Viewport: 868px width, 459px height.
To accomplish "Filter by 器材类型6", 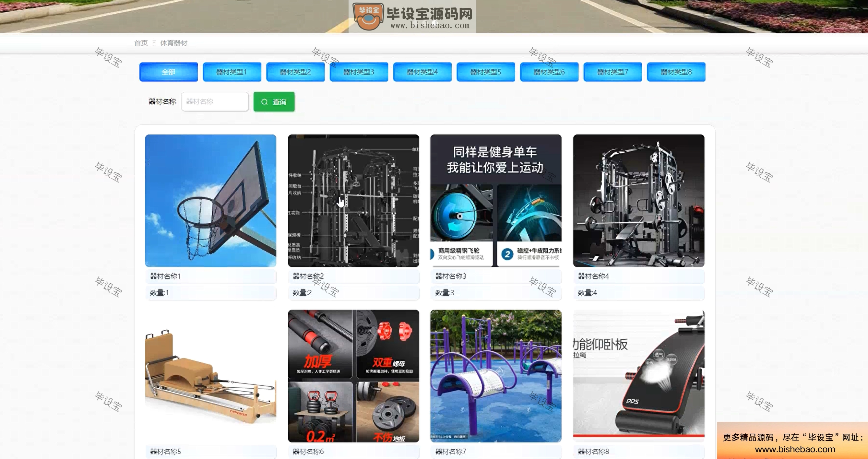I will [549, 72].
